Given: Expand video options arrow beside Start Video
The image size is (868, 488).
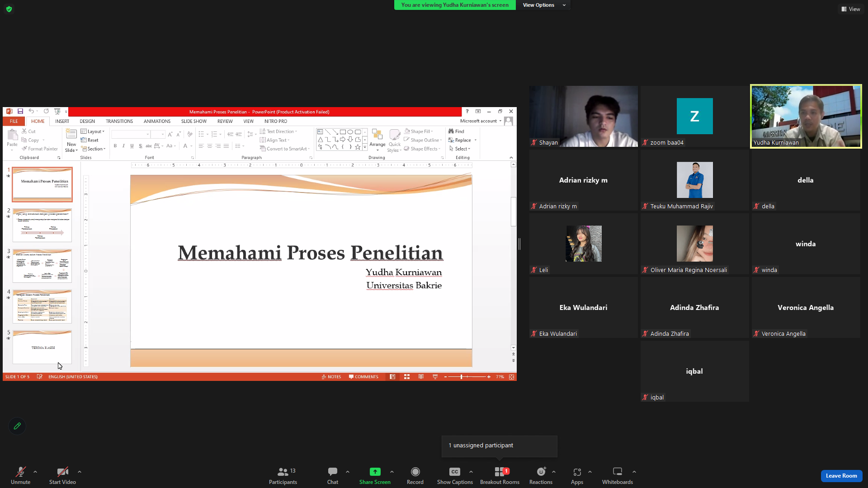Looking at the screenshot, I should tap(80, 472).
